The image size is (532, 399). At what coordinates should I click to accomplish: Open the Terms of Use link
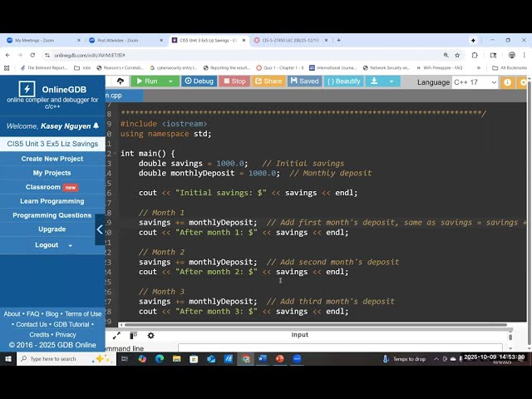[x=83, y=314]
